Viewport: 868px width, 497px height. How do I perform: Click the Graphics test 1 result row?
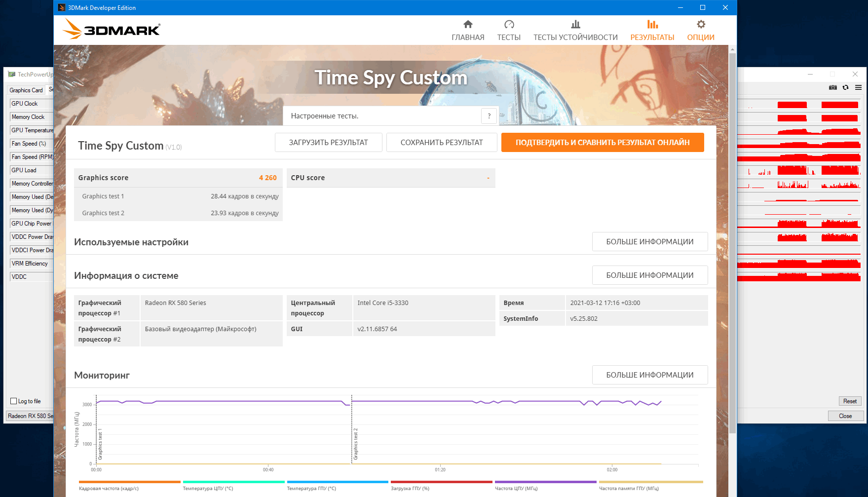[178, 196]
